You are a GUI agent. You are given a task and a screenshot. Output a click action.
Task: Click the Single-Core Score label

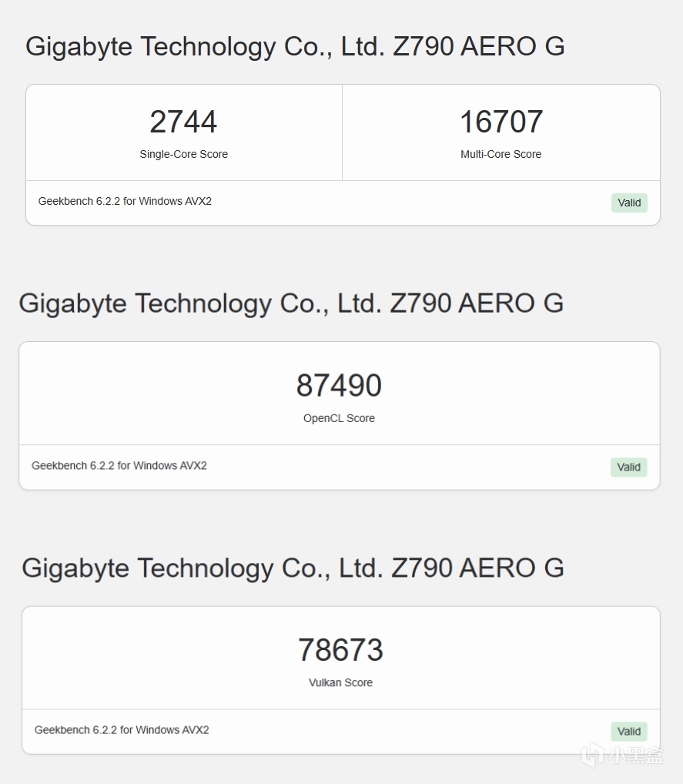(183, 154)
